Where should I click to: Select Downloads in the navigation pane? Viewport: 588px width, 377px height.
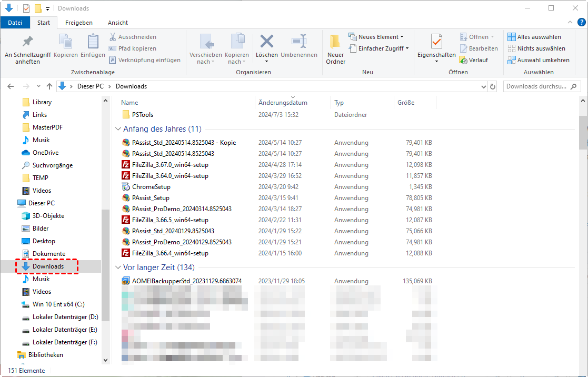(48, 266)
